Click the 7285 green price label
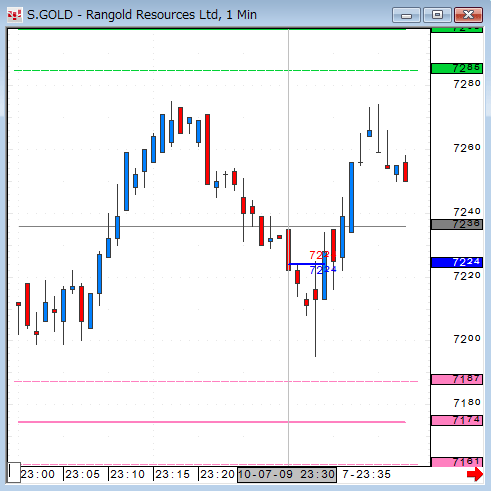Image resolution: width=491 pixels, height=491 pixels. (x=457, y=68)
